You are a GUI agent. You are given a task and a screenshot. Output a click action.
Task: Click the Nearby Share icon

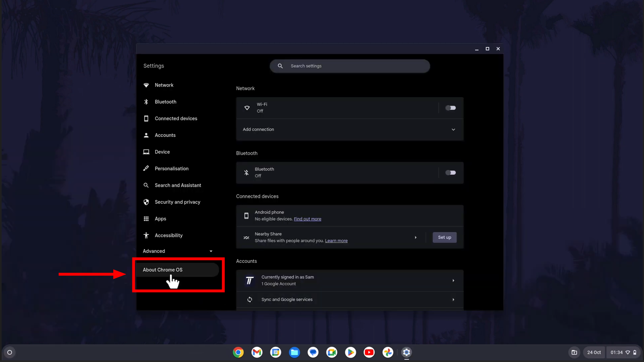click(246, 238)
